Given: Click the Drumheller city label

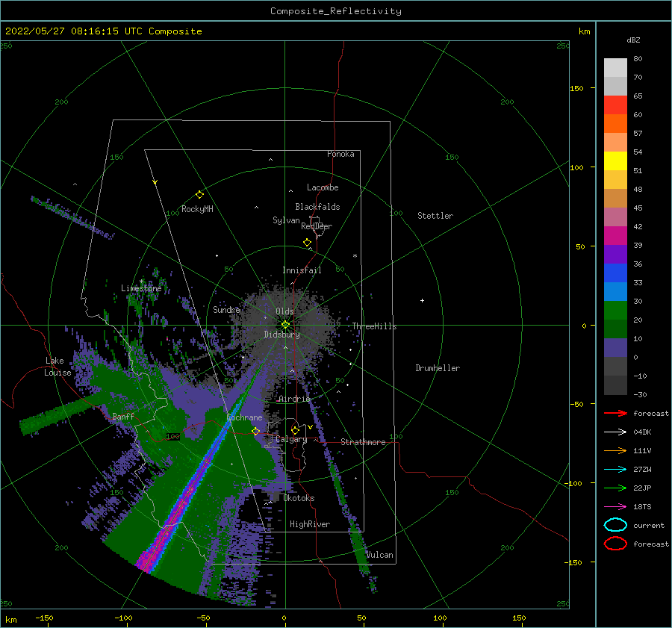Looking at the screenshot, I should click(438, 368).
